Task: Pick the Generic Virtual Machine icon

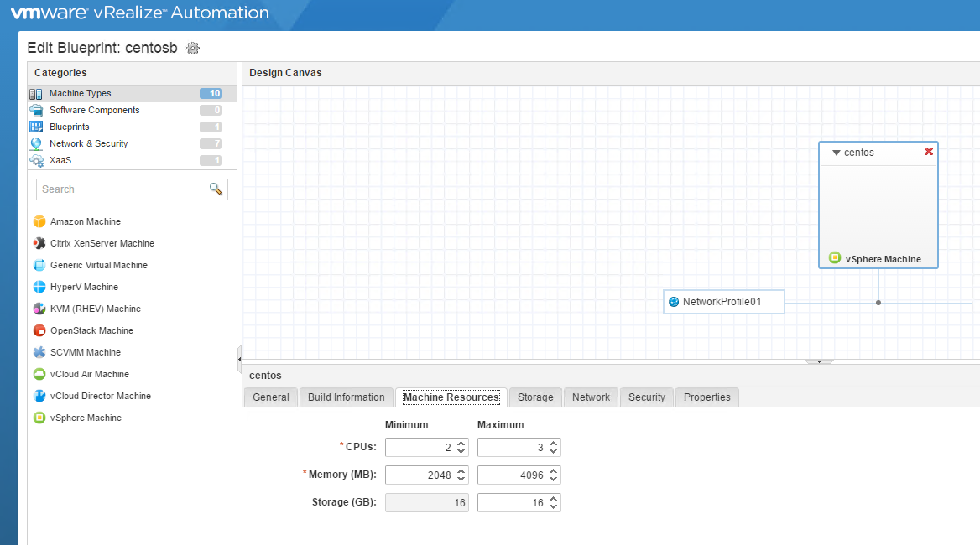Action: [39, 265]
